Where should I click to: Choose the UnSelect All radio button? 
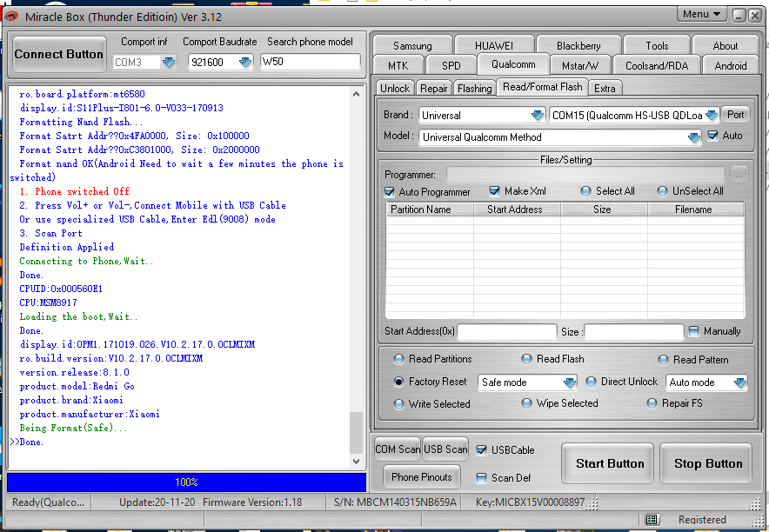tap(662, 191)
